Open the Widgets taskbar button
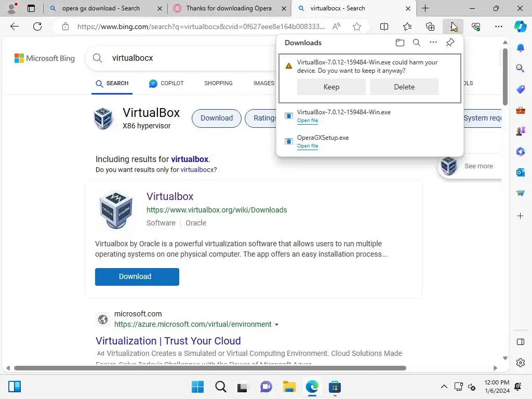 [15, 387]
